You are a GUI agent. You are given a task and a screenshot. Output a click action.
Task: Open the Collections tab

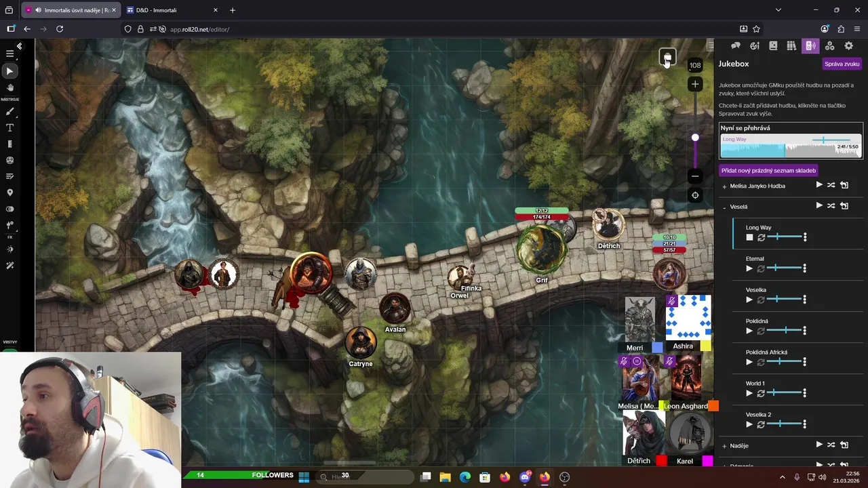[x=829, y=46]
